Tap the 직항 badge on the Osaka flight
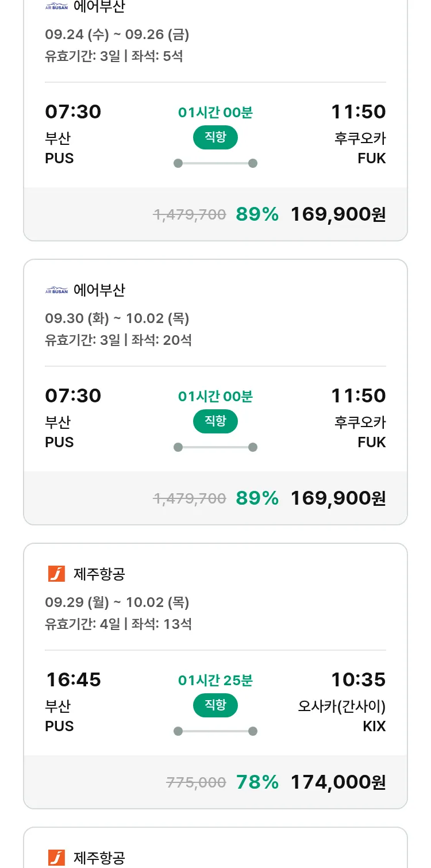 [x=215, y=705]
